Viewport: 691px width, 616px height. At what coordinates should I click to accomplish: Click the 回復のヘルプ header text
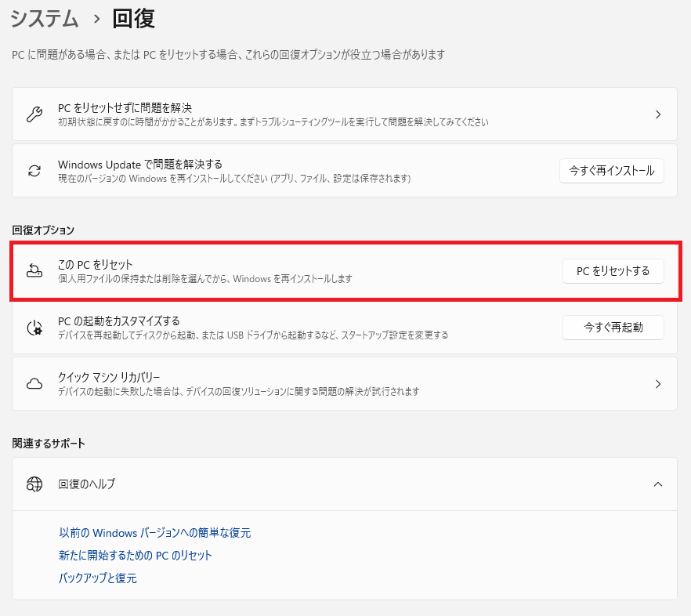click(87, 484)
